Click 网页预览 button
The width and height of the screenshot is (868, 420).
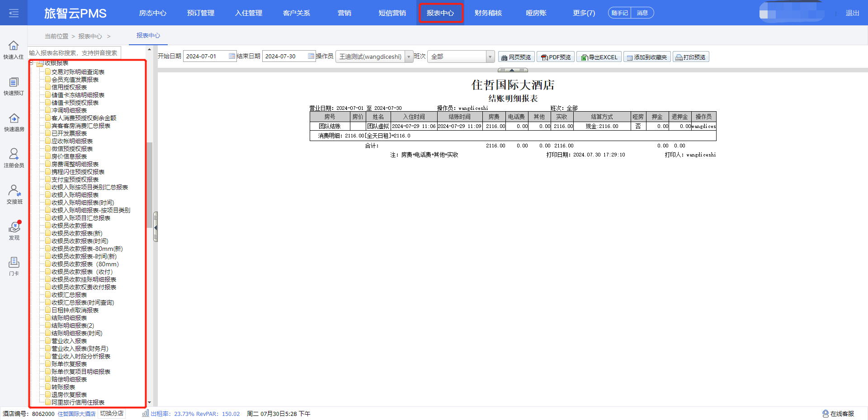pyautogui.click(x=516, y=57)
